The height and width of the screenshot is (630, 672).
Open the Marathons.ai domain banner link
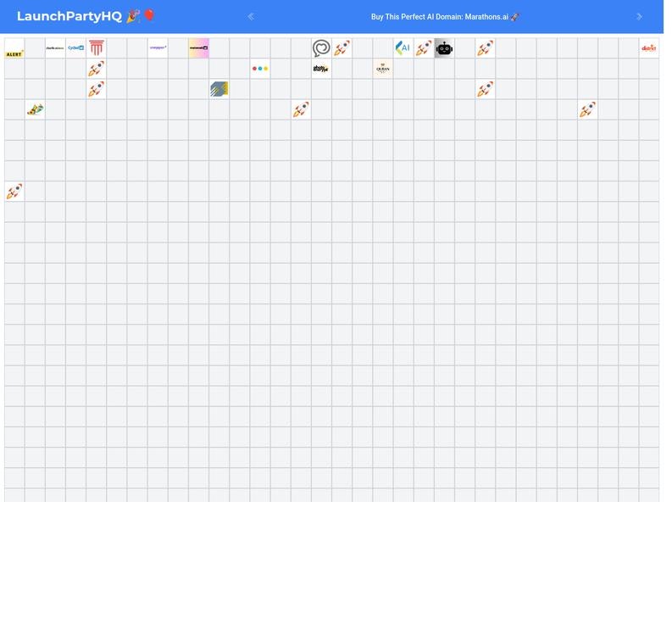coord(445,17)
